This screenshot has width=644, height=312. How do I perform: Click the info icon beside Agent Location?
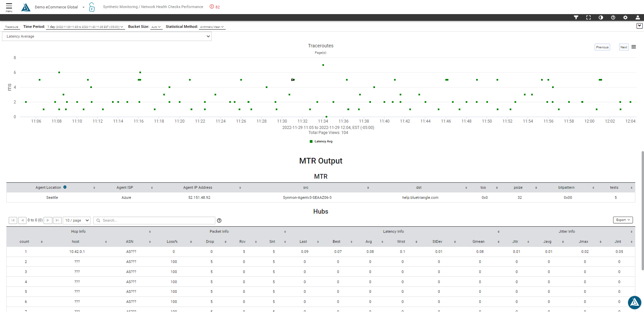(65, 187)
